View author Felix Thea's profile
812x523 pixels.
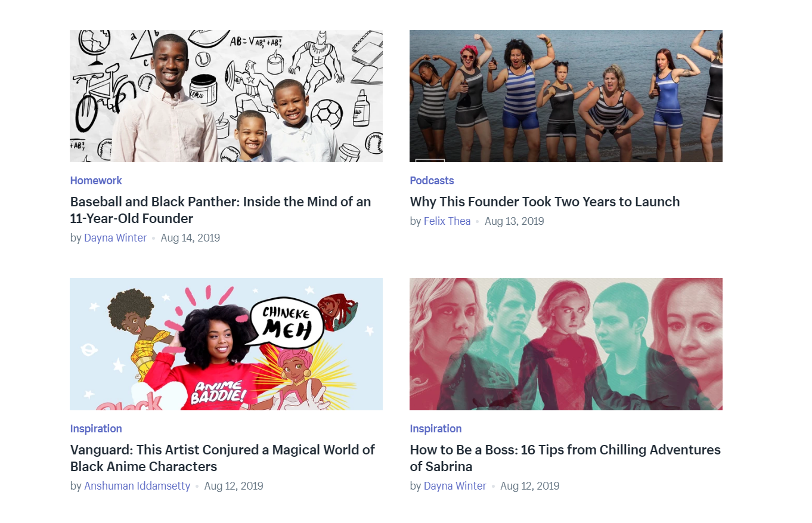[447, 221]
